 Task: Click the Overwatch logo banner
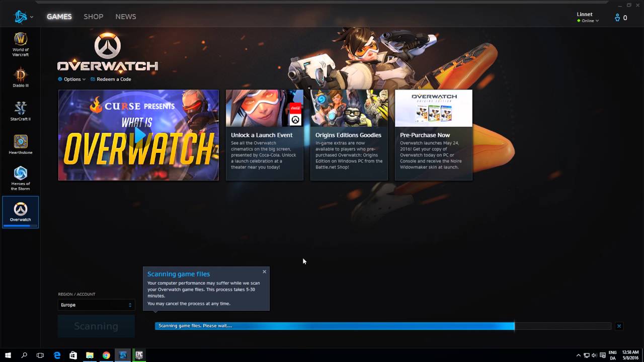[x=108, y=52]
